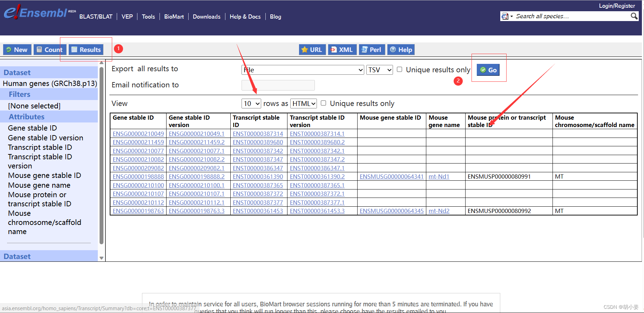Open the export destination File dropdown
Screen dimensions: 644x313
tap(303, 70)
